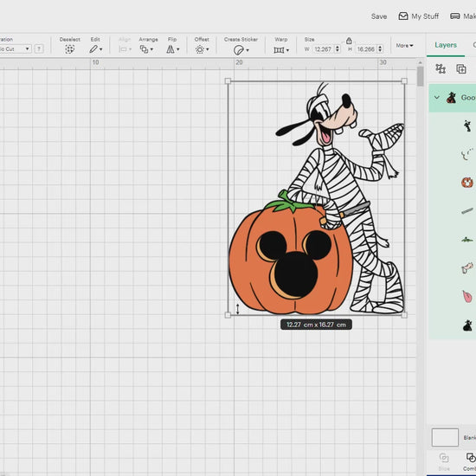Image resolution: width=476 pixels, height=476 pixels.
Task: Click the width stepper arrows
Action: (x=338, y=49)
